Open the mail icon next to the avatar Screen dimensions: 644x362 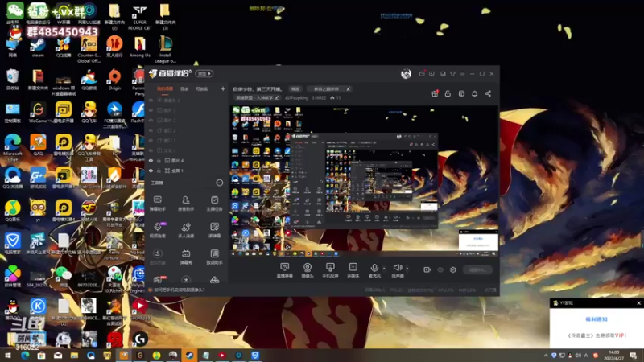(x=422, y=74)
